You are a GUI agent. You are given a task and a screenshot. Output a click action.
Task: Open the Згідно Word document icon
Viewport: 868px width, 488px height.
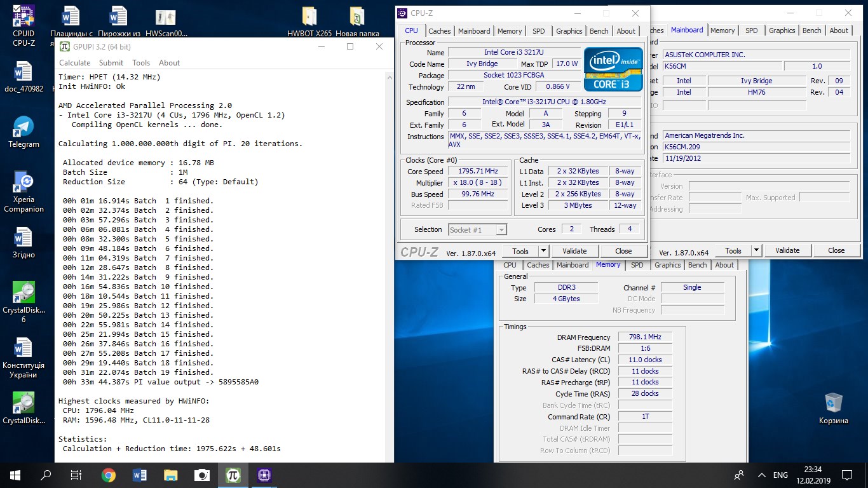click(x=24, y=243)
